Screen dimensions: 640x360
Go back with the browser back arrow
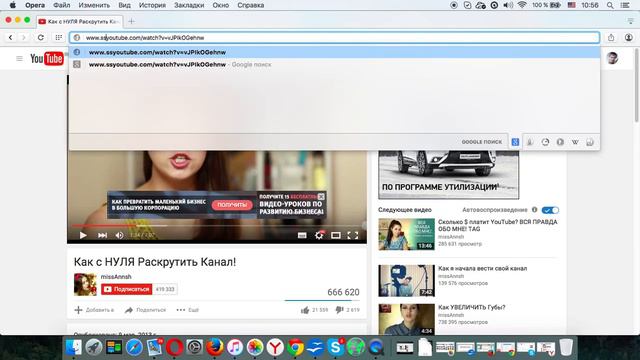10,38
